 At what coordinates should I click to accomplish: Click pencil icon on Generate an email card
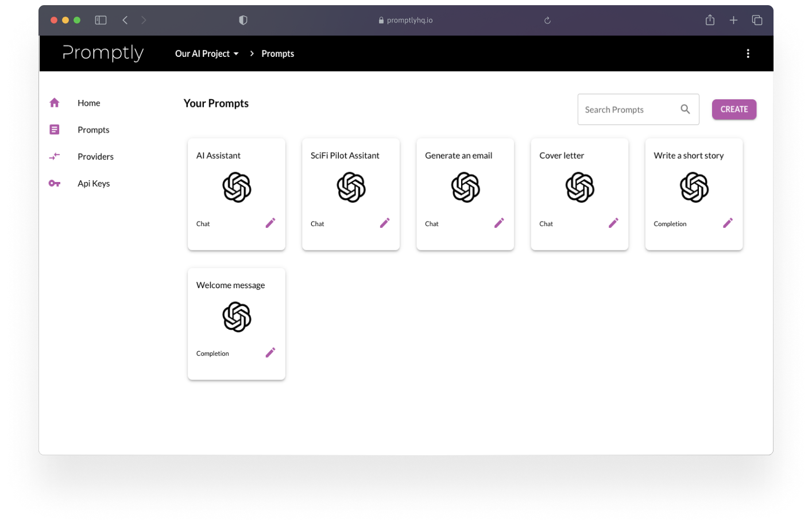(499, 223)
